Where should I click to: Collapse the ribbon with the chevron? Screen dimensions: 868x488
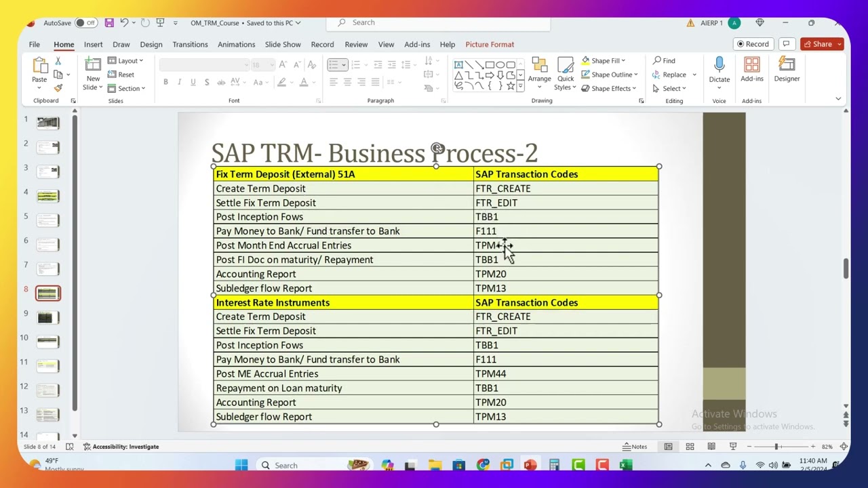[x=838, y=99]
